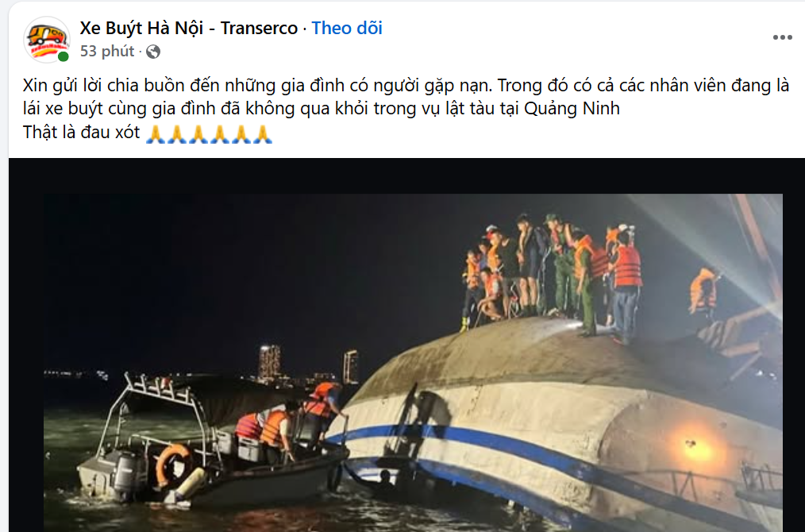Viewport: 805px width, 532px height.
Task: Click the words Quảng Ninh in the post
Action: (572, 108)
